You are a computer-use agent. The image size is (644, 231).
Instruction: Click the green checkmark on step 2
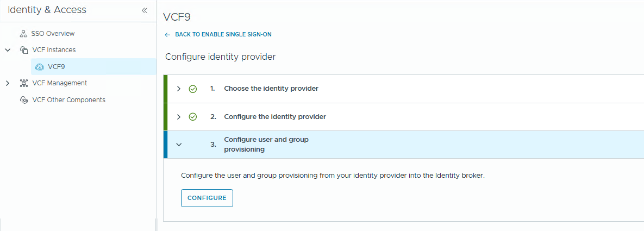point(192,117)
